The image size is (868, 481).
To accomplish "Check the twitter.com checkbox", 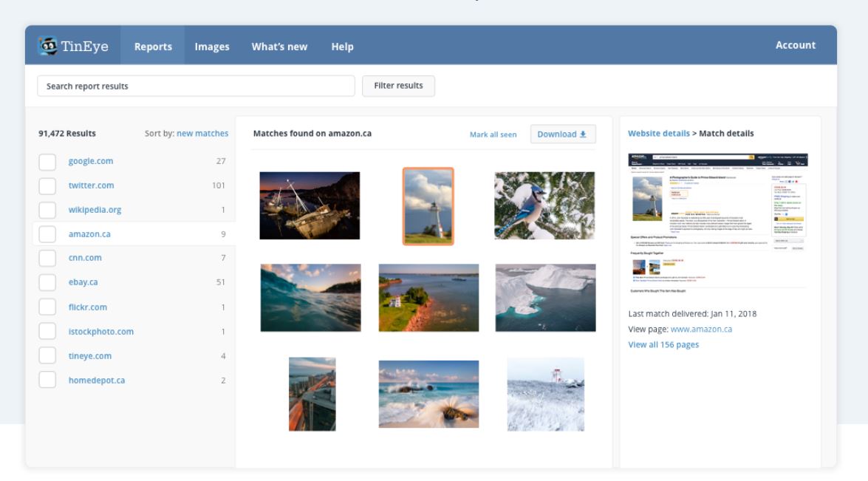I will pos(47,186).
